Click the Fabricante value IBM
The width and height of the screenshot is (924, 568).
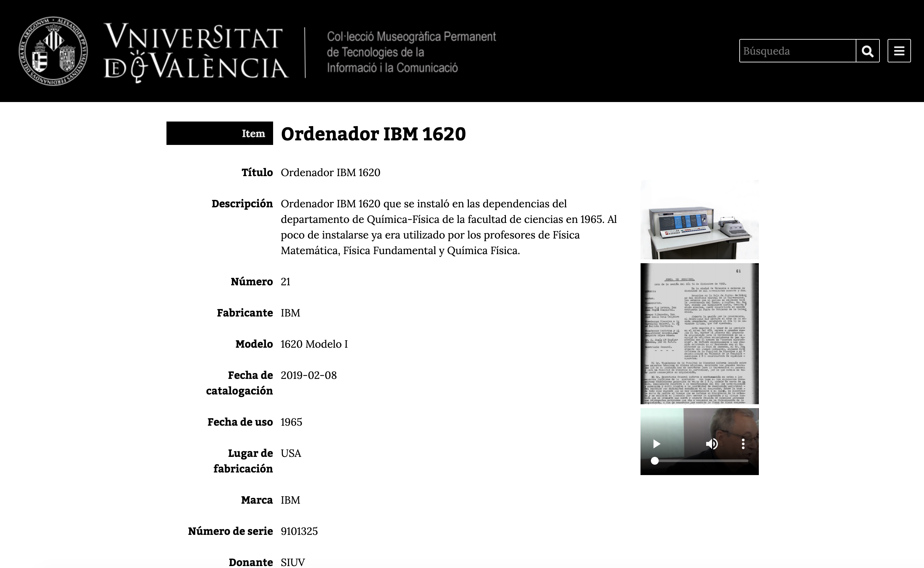290,313
